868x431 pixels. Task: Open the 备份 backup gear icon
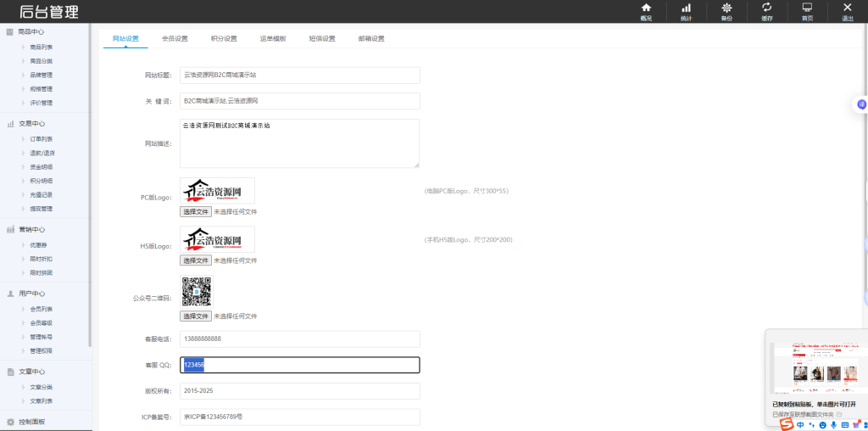tap(726, 11)
